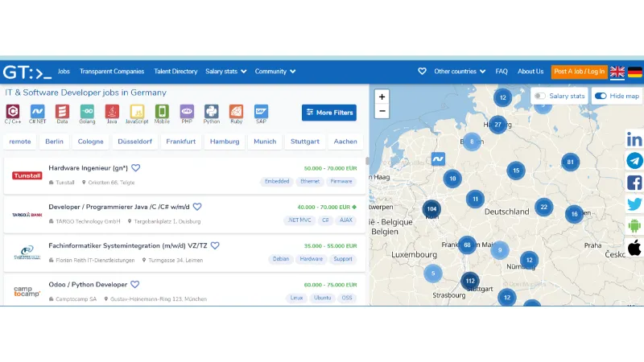
Task: Open the Talent Directory
Action: [175, 72]
